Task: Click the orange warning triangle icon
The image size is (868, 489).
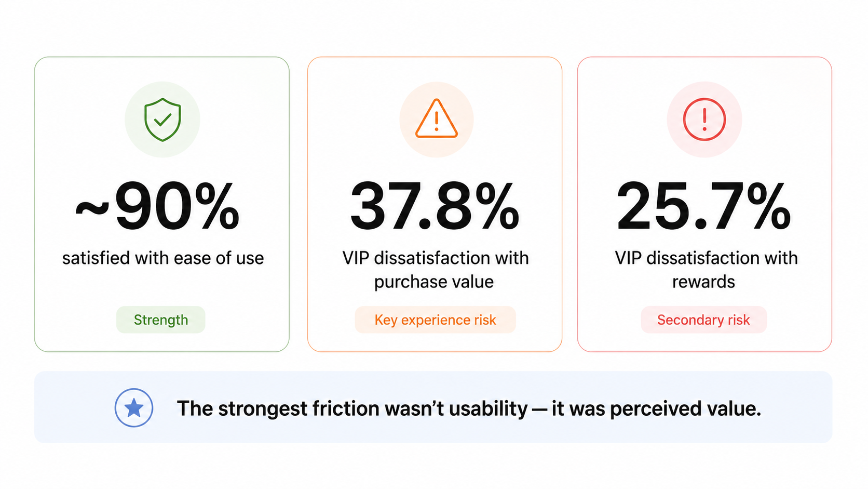Action: coord(437,118)
